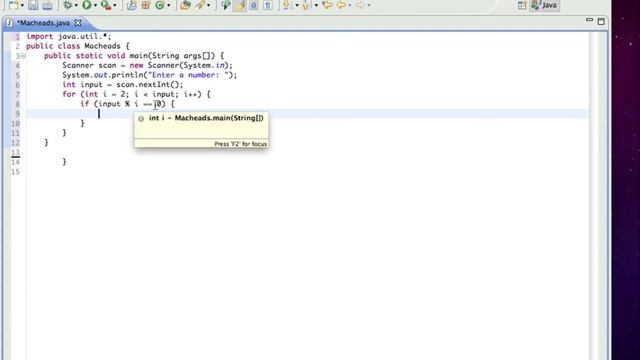
Task: Toggle Mark Occurrences highlighter
Action: tap(240, 5)
